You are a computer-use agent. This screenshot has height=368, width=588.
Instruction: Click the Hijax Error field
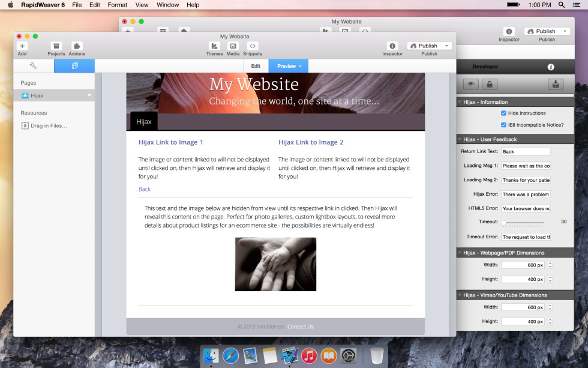click(526, 195)
